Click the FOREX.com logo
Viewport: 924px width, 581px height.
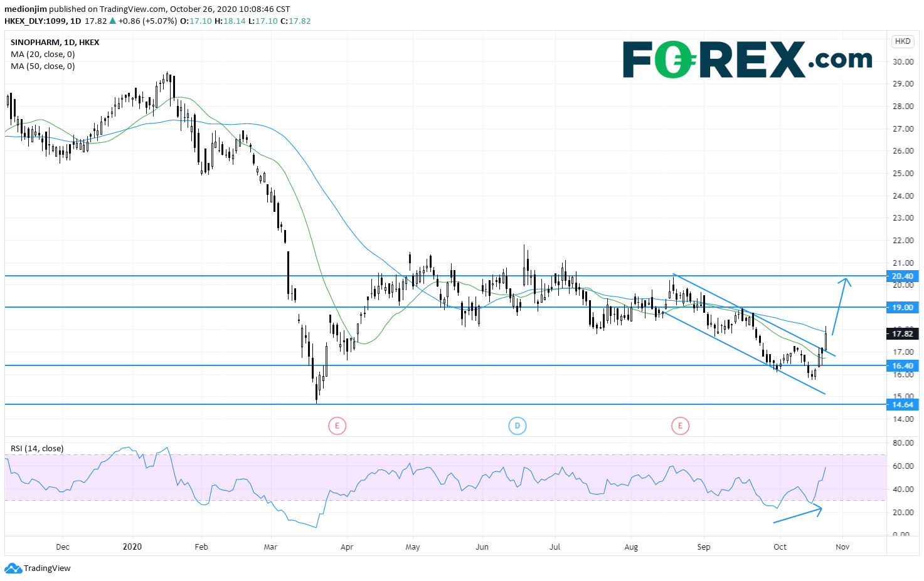[747, 60]
